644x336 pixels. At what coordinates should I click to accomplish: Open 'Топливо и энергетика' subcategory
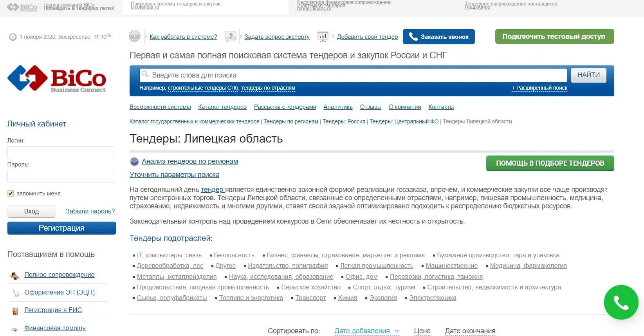pyautogui.click(x=251, y=298)
